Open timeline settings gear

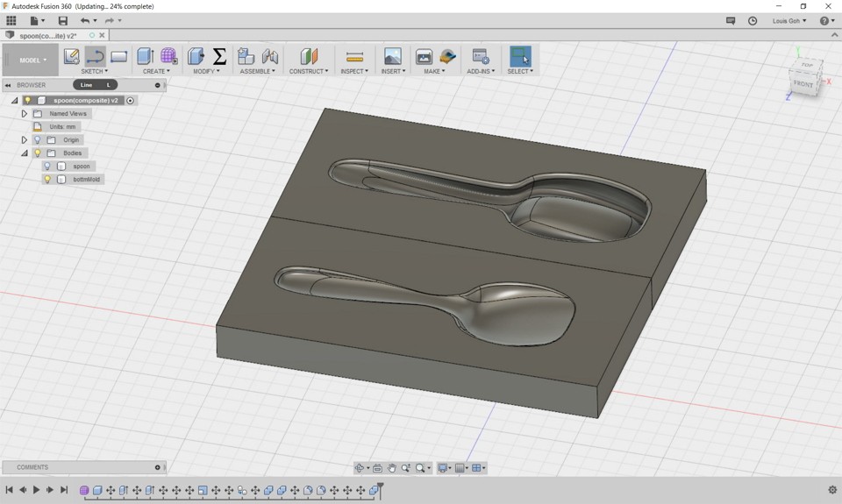[832, 489]
